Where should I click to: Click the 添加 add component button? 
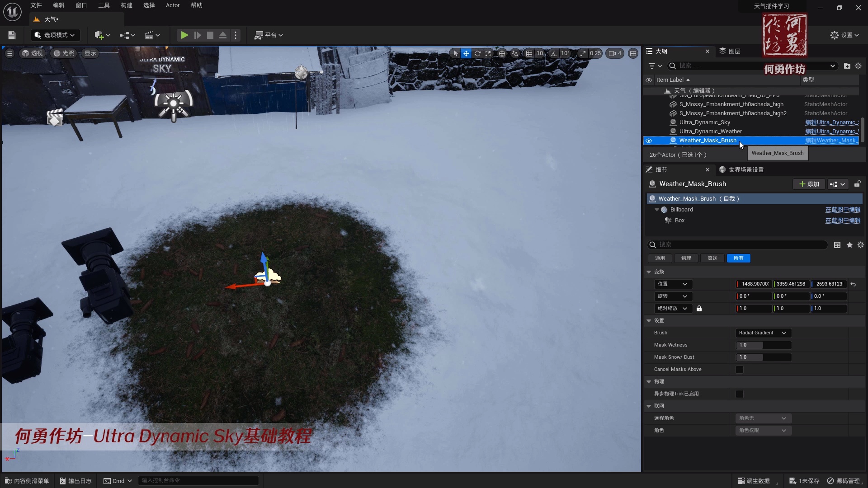(x=809, y=184)
